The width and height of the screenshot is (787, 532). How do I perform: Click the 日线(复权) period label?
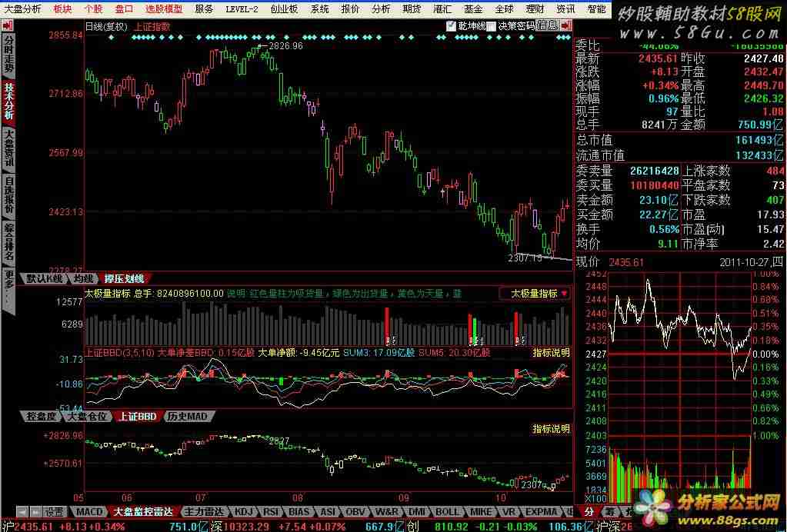[106, 27]
